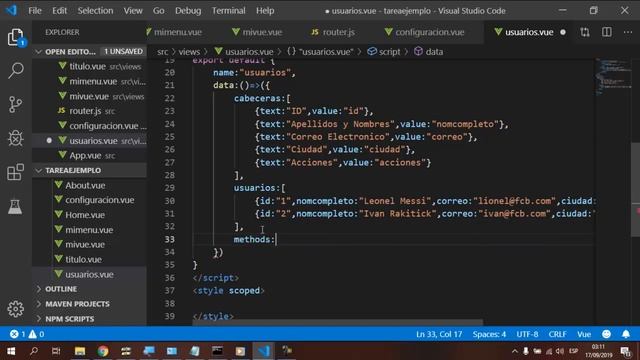This screenshot has height=360, width=640.
Task: Open the Debug menu
Action: coord(188,11)
